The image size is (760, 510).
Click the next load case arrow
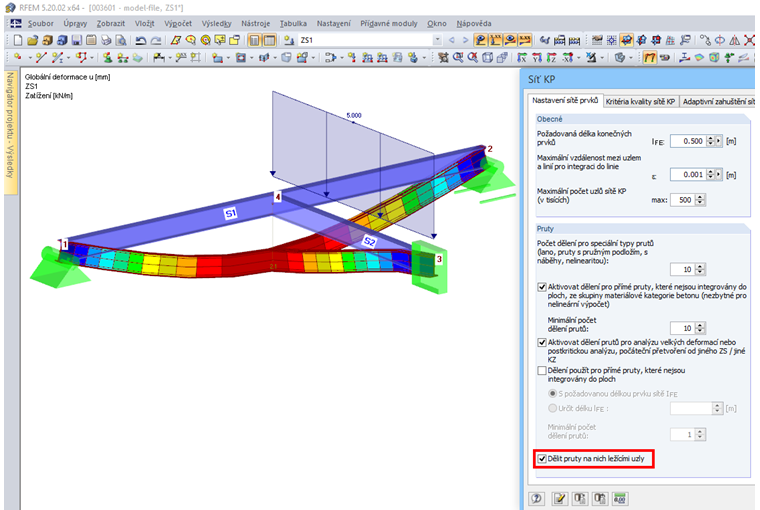coord(465,40)
